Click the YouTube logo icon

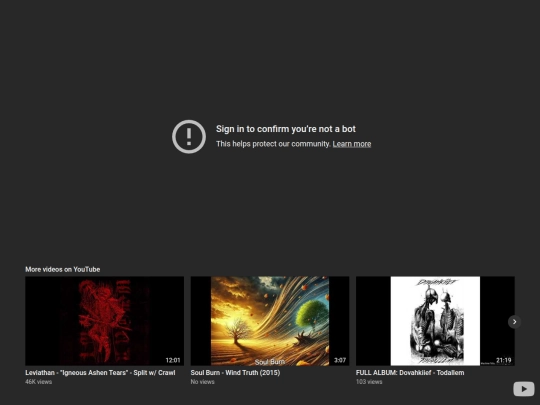523,389
